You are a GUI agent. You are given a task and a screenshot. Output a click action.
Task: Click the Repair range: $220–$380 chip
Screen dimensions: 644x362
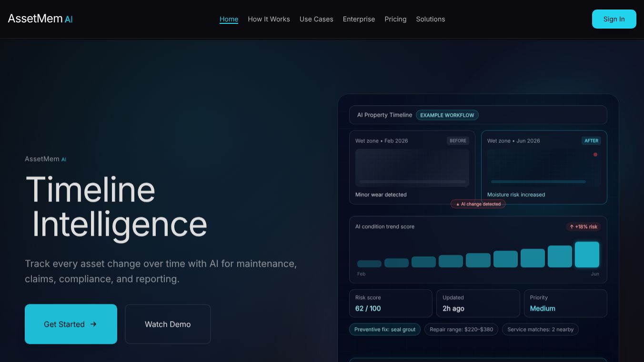coord(462,330)
